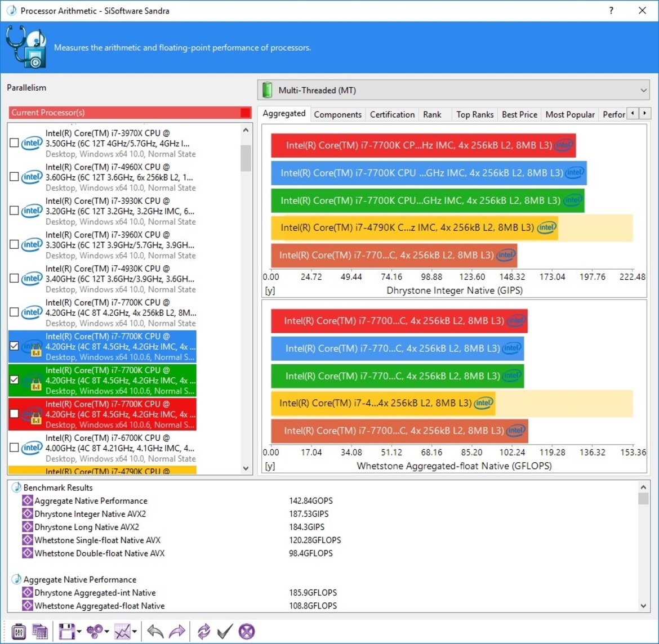The height and width of the screenshot is (644, 659).
Task: Click the floppy disk save icon
Action: (66, 632)
